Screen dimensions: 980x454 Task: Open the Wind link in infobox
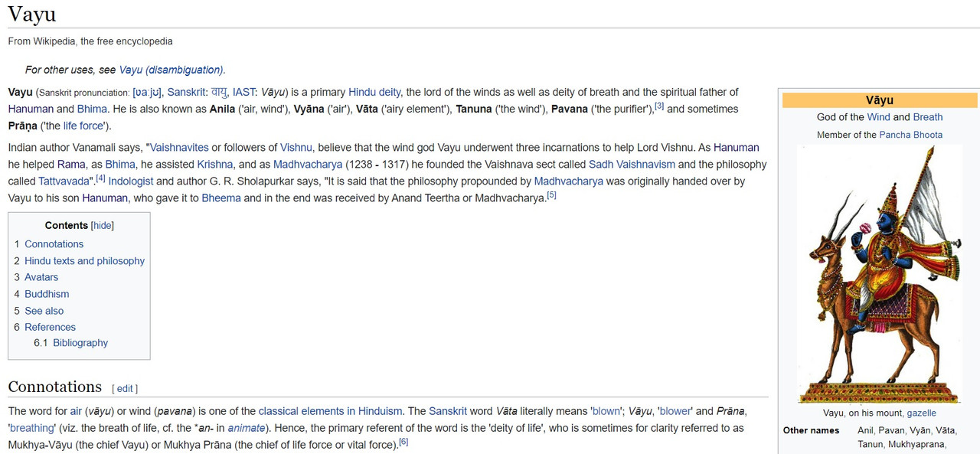[878, 117]
